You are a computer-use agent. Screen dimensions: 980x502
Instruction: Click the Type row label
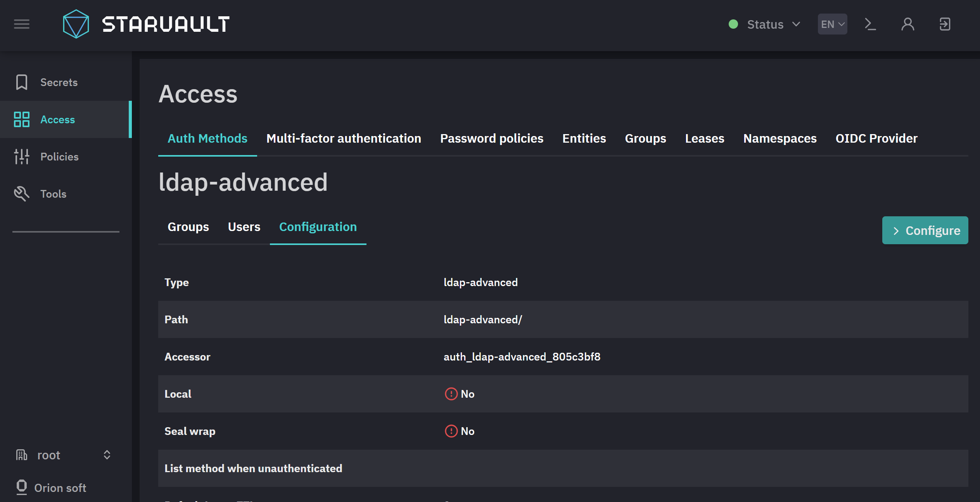(176, 282)
